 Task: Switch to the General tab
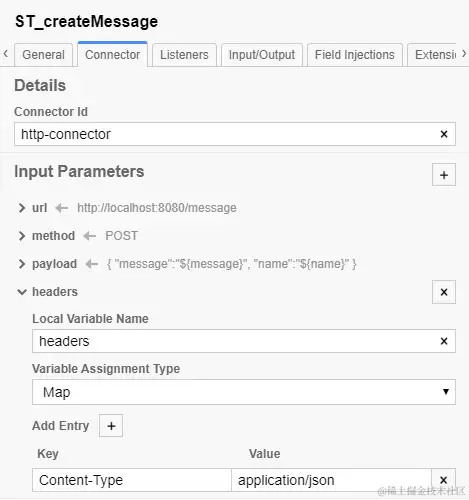pyautogui.click(x=43, y=55)
